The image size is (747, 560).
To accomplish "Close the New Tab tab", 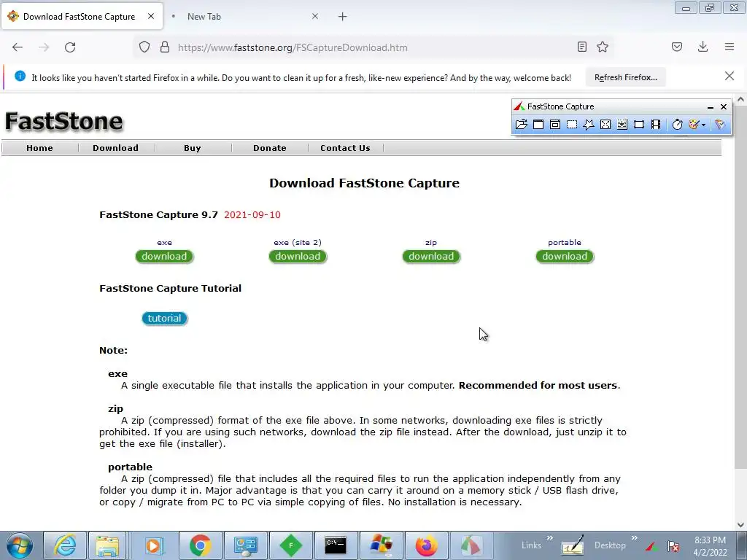I will 315,16.
